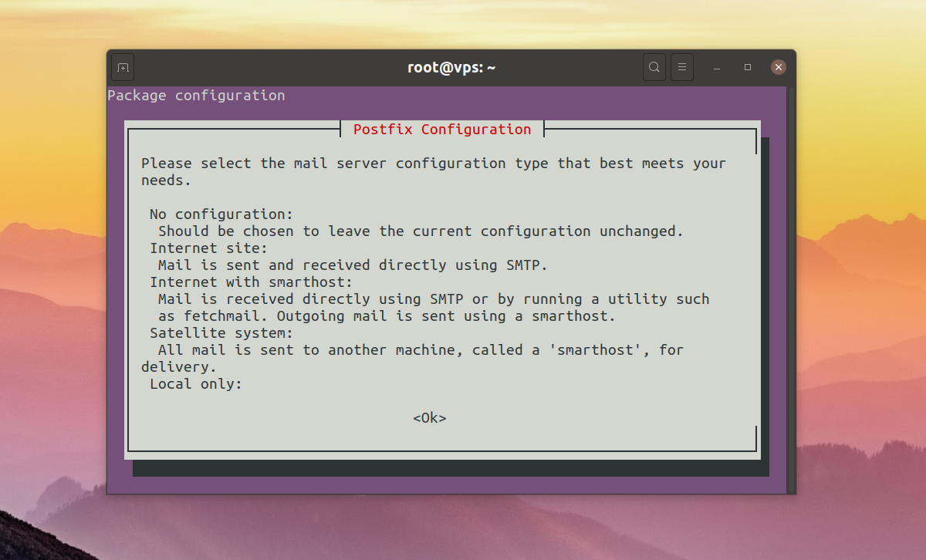The image size is (926, 560).
Task: Minimize the root@vps terminal window
Action: click(717, 68)
